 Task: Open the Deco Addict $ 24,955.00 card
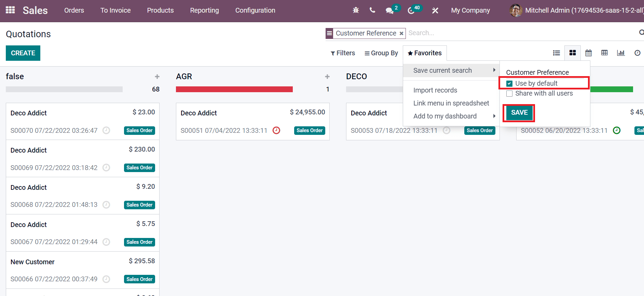(x=253, y=122)
